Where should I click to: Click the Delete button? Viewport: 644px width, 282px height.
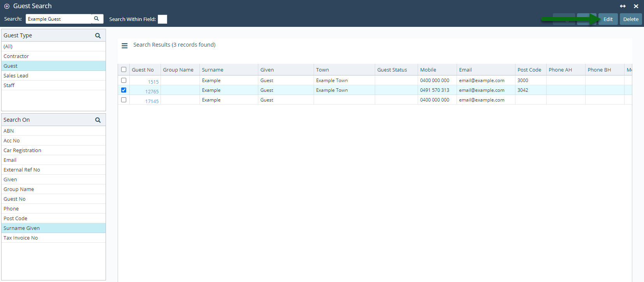[631, 19]
